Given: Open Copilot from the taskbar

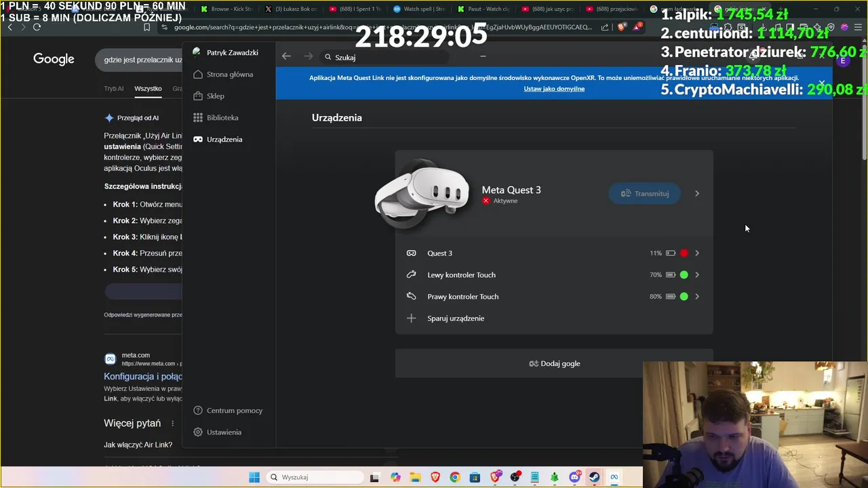Looking at the screenshot, I should point(395,477).
